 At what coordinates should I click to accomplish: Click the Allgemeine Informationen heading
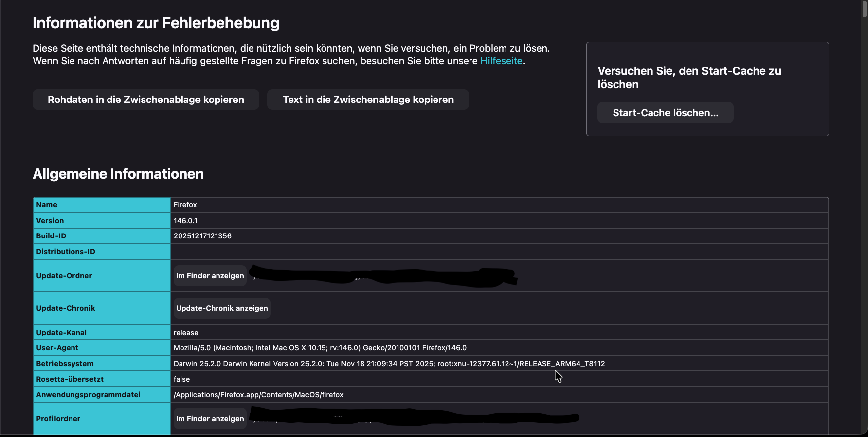(118, 174)
